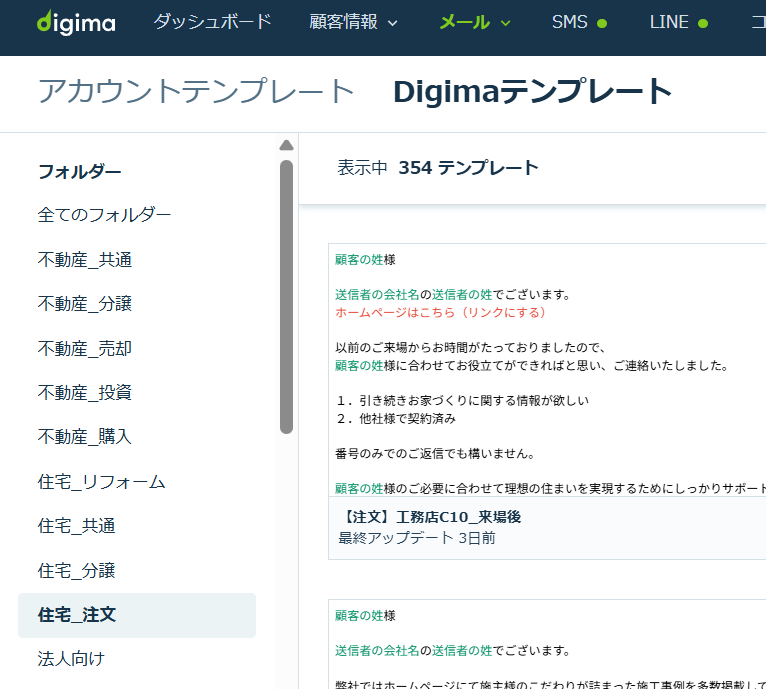
Task: Open the ダッシュボード menu item
Action: [x=213, y=22]
